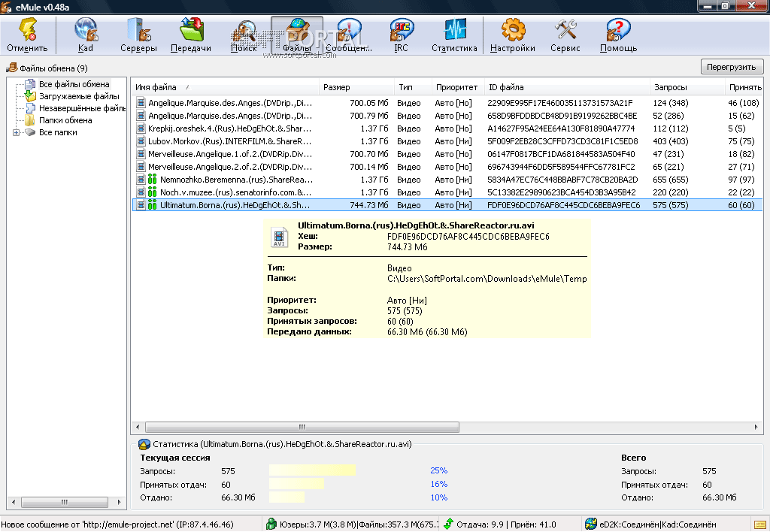
Task: Click the video file icon of Krepkij.oreshek.4
Action: (141, 128)
